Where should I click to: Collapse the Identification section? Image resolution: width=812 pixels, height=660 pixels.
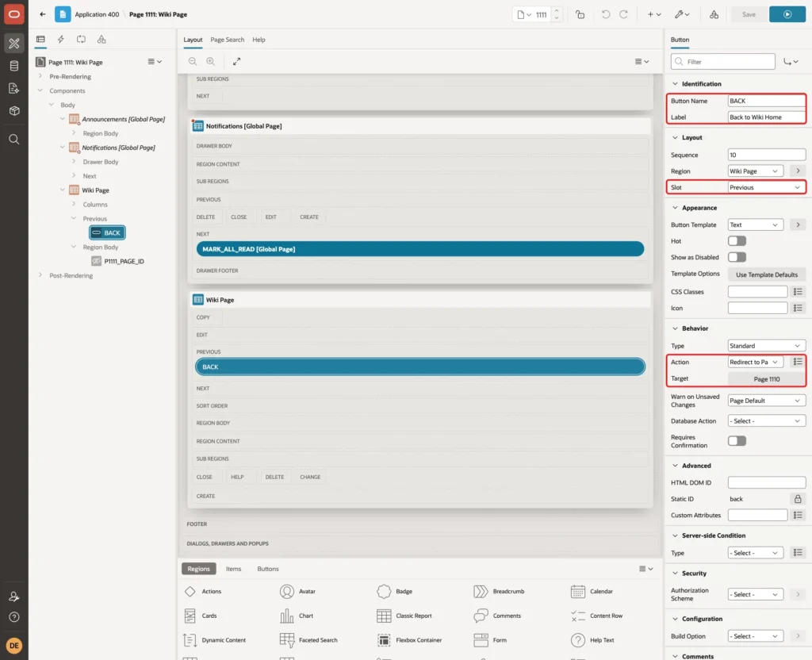(675, 84)
